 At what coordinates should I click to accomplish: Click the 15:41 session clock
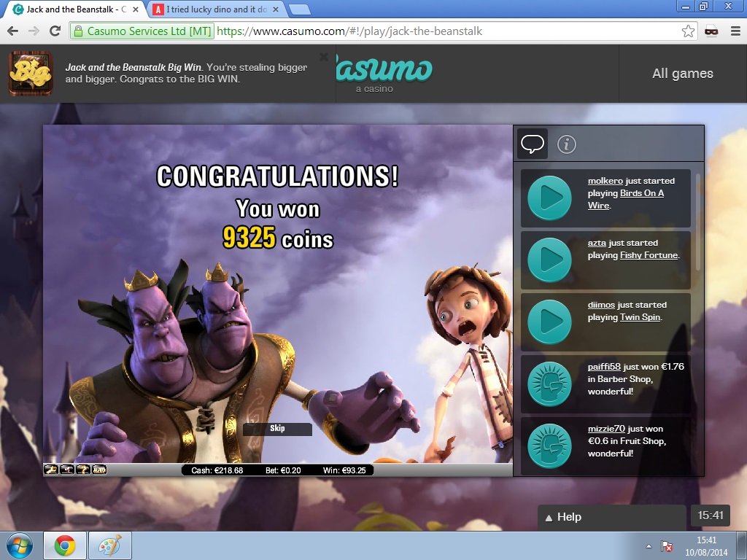tap(711, 516)
